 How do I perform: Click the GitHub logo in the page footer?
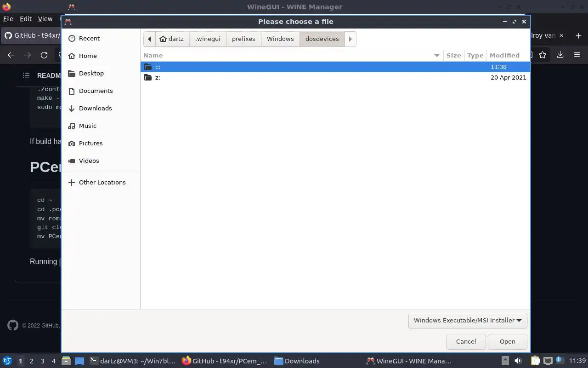tap(13, 325)
